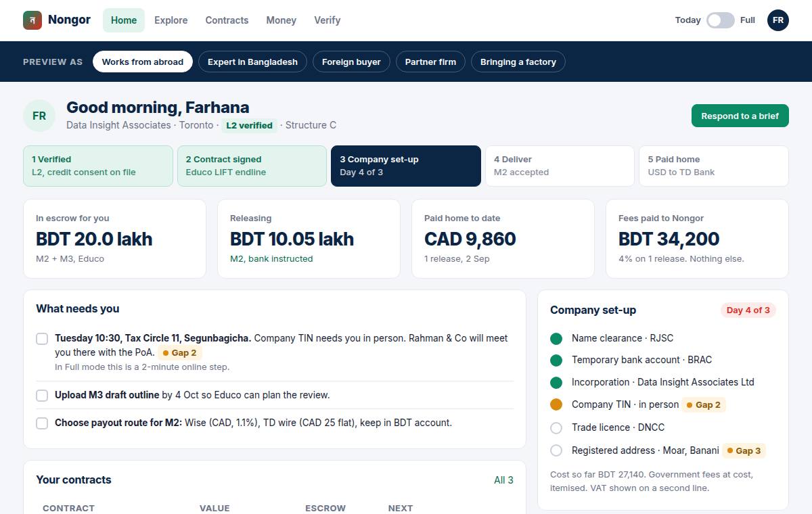Click the empty Trade licence status circle

(556, 427)
